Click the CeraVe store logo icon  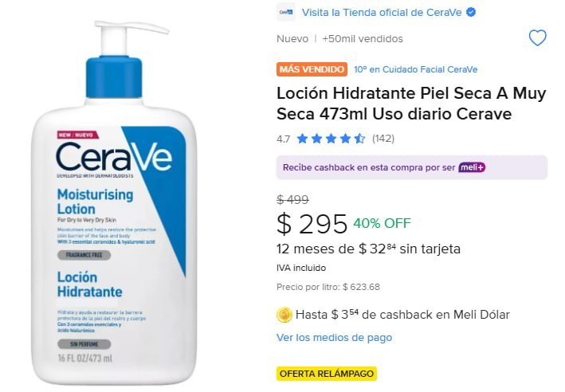286,12
